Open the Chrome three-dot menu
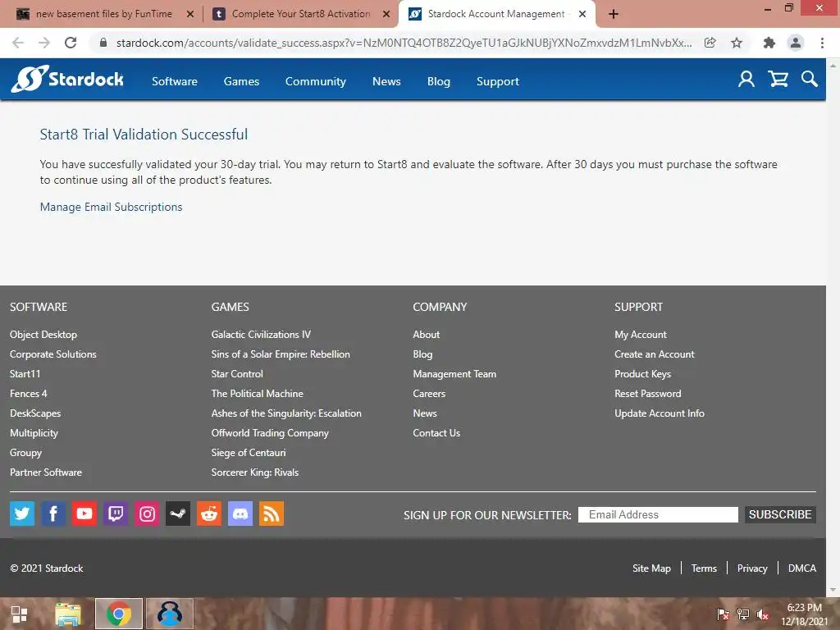 click(822, 43)
